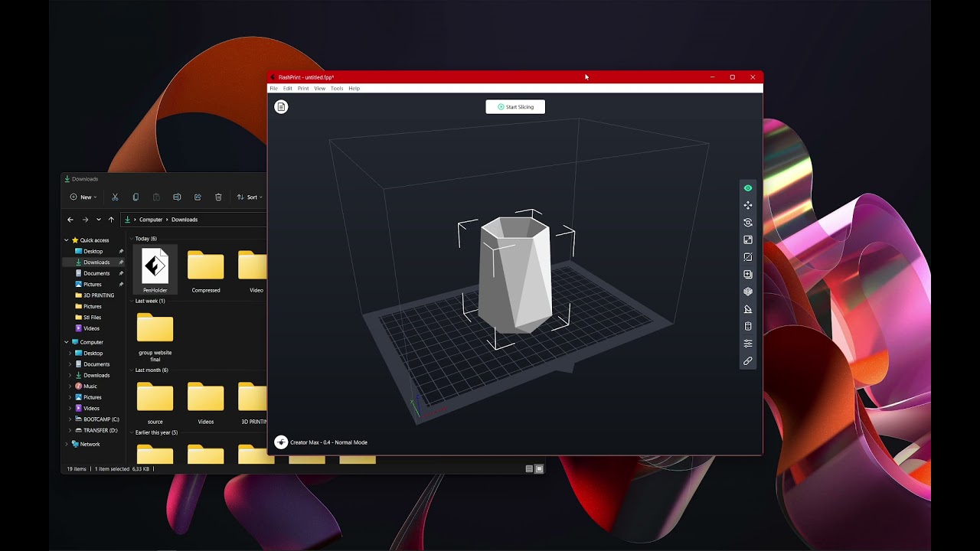
Task: Click Start Slicing button
Action: click(515, 107)
